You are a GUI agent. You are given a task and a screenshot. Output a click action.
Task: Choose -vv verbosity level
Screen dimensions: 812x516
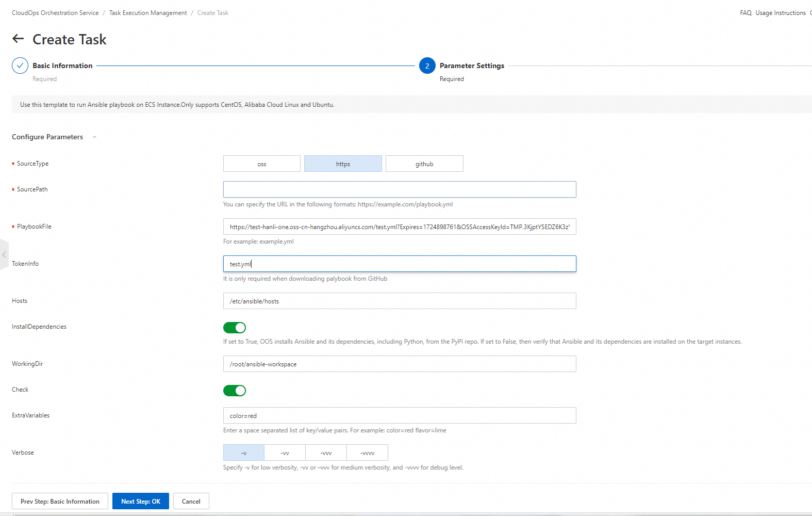[x=285, y=453]
